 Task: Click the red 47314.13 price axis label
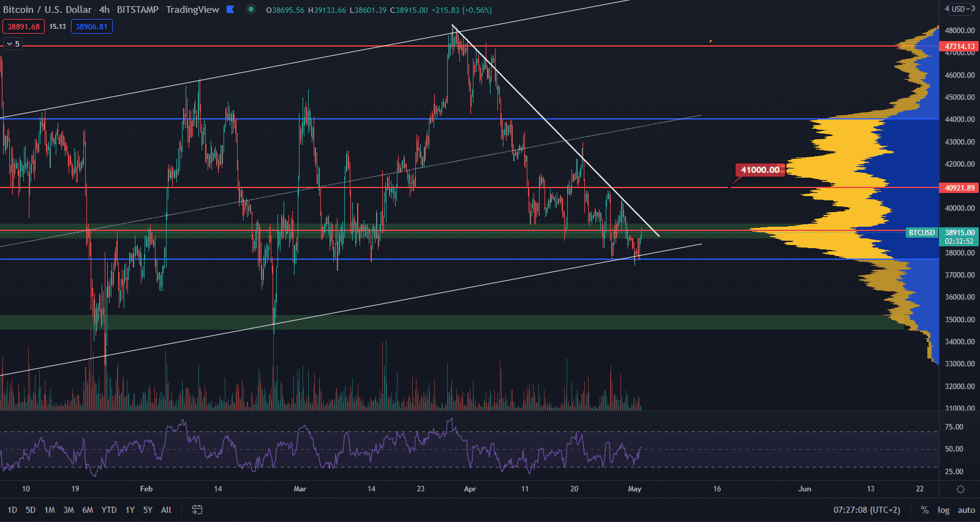tap(959, 47)
